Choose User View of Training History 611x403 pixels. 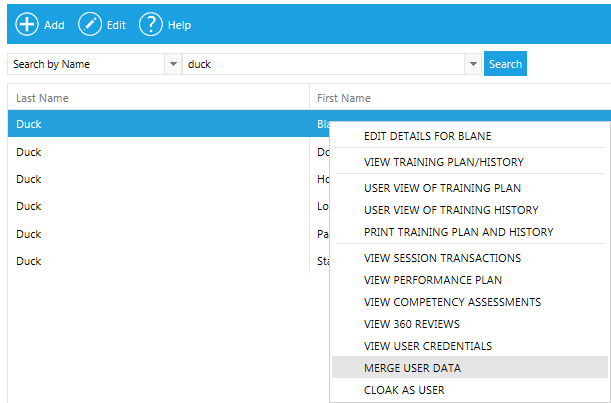pyautogui.click(x=451, y=210)
